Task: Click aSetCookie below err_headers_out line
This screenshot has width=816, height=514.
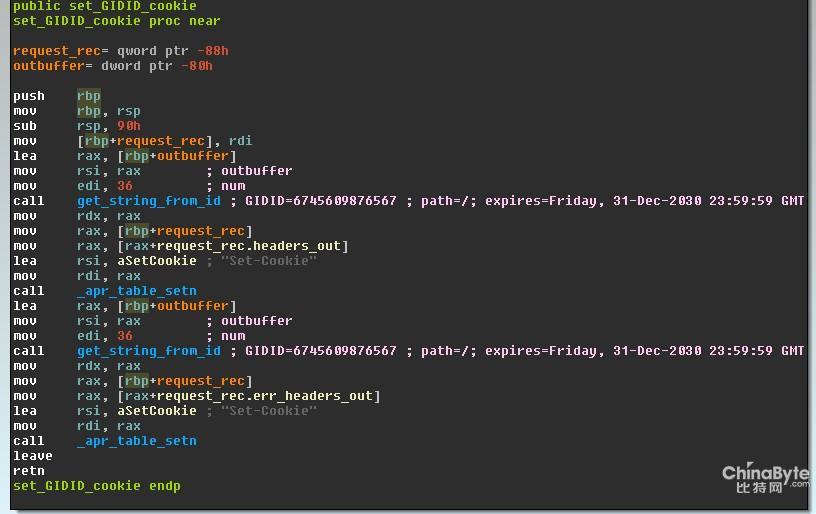Action: (157, 411)
